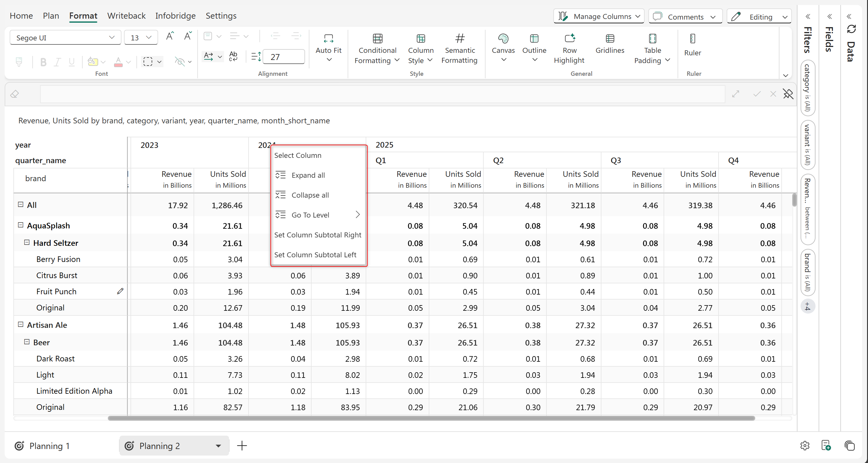Viewport: 868px width, 463px height.
Task: Click the unpin icon beside formula bar
Action: tap(788, 94)
